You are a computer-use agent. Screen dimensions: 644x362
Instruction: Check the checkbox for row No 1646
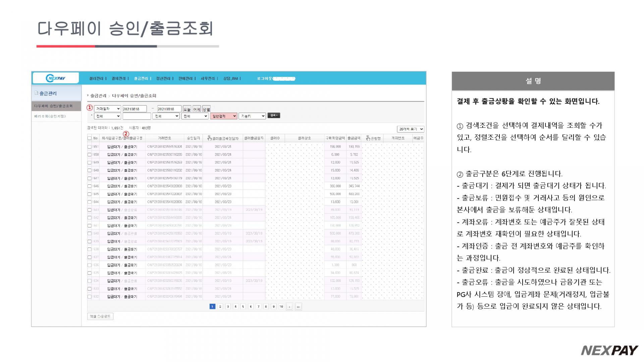coord(90,186)
